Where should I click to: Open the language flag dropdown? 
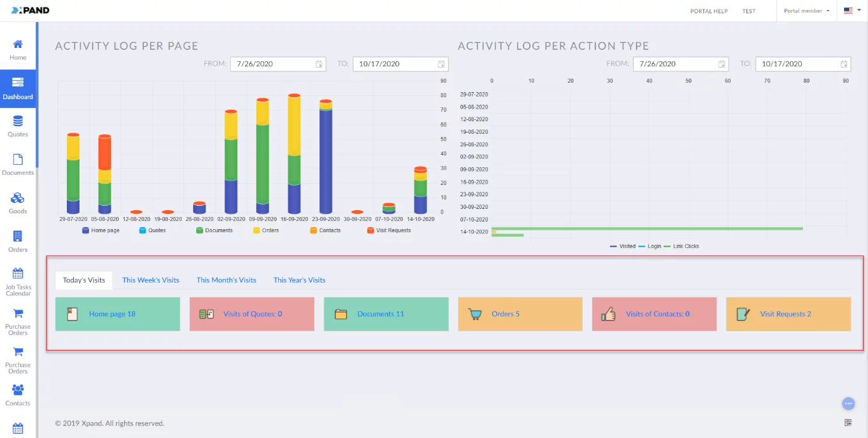[852, 11]
